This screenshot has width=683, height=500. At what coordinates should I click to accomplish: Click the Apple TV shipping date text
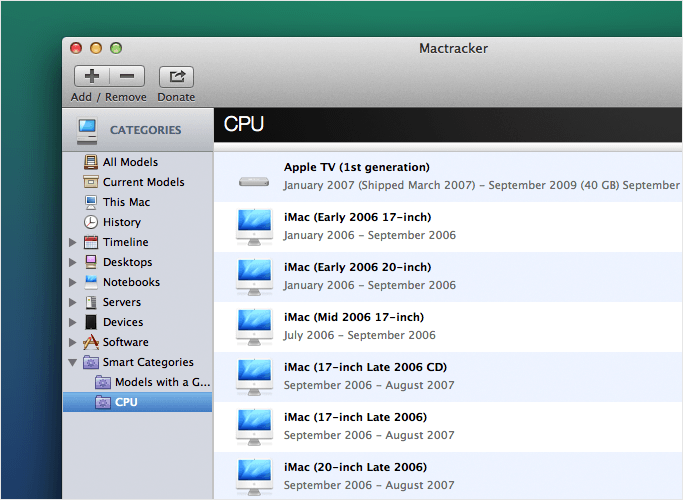[x=481, y=186]
